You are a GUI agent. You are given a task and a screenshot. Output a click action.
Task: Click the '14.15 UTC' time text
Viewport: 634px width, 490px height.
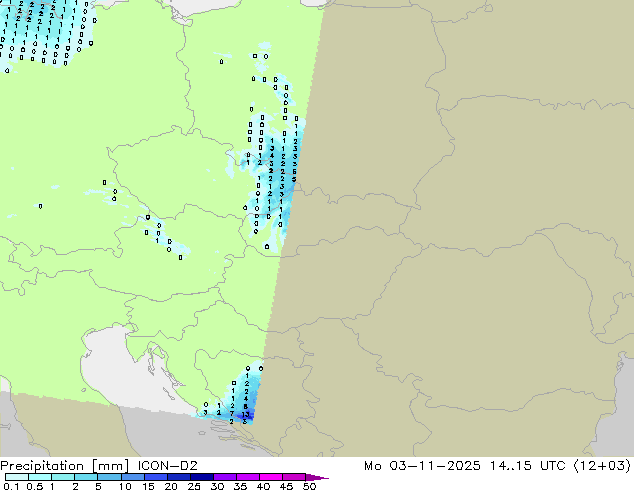tap(527, 466)
